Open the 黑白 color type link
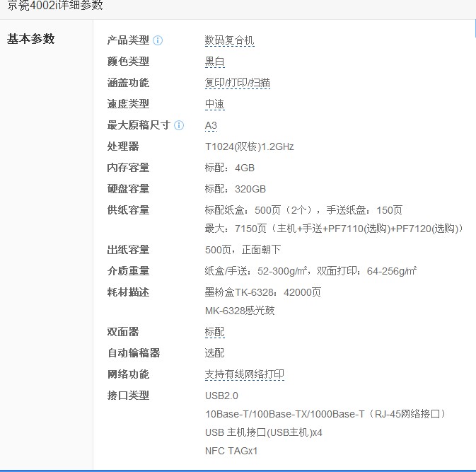Viewport: 476px width, 472px height. click(214, 62)
